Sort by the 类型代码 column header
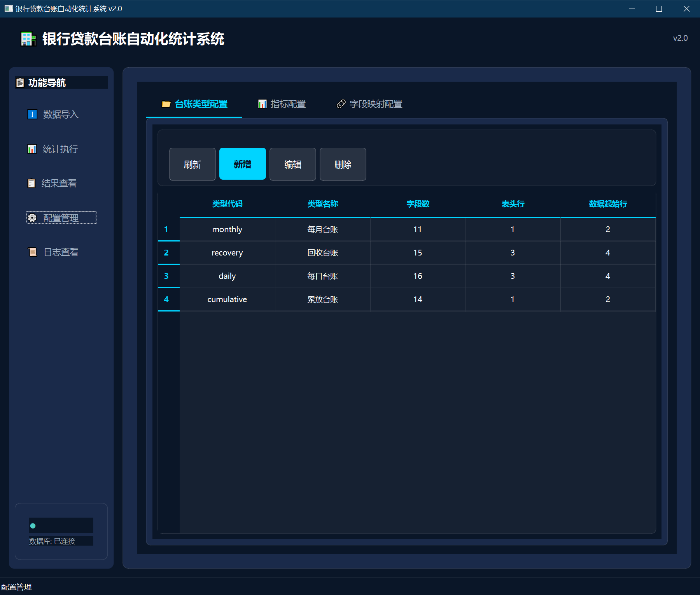700x595 pixels. click(x=227, y=204)
